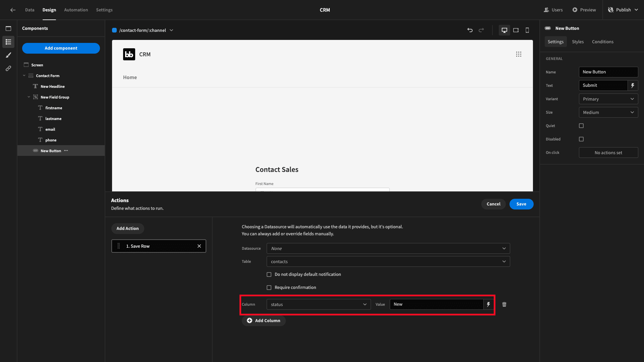Open the Publish dropdown chevron
This screenshot has height=362, width=644.
tap(636, 10)
